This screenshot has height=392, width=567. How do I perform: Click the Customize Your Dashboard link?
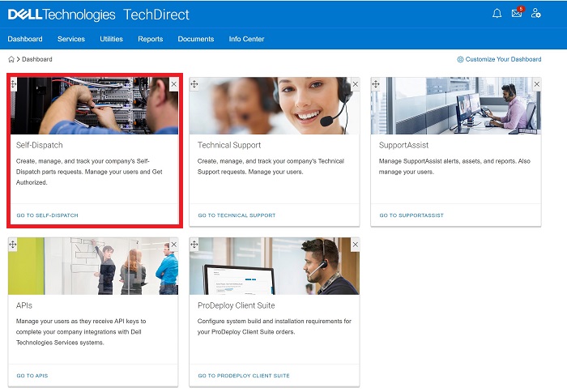(x=503, y=59)
